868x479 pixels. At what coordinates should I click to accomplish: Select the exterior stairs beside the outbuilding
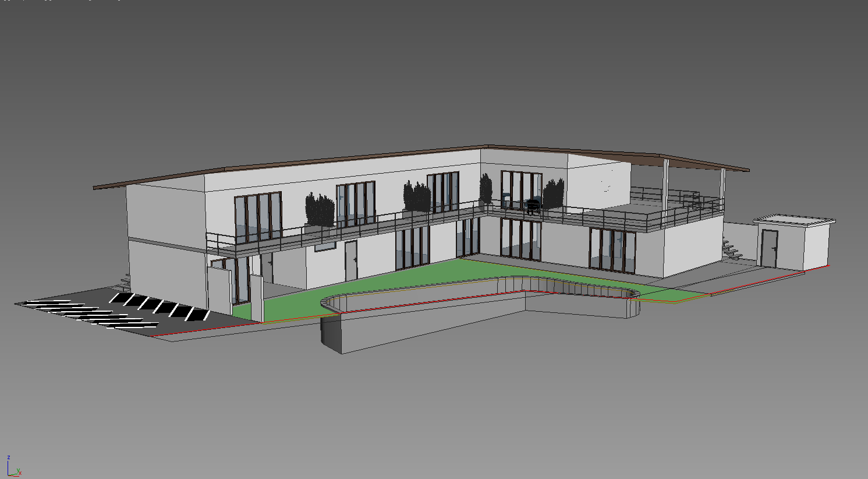(731, 249)
